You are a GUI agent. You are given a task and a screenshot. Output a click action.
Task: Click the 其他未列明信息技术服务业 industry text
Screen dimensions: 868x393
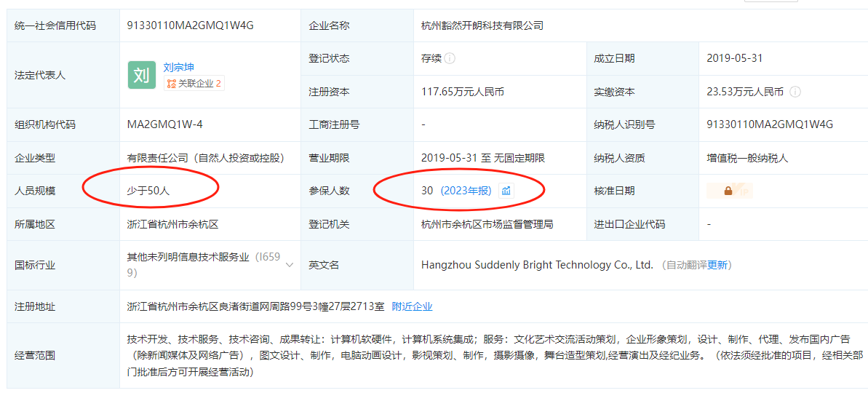(188, 257)
